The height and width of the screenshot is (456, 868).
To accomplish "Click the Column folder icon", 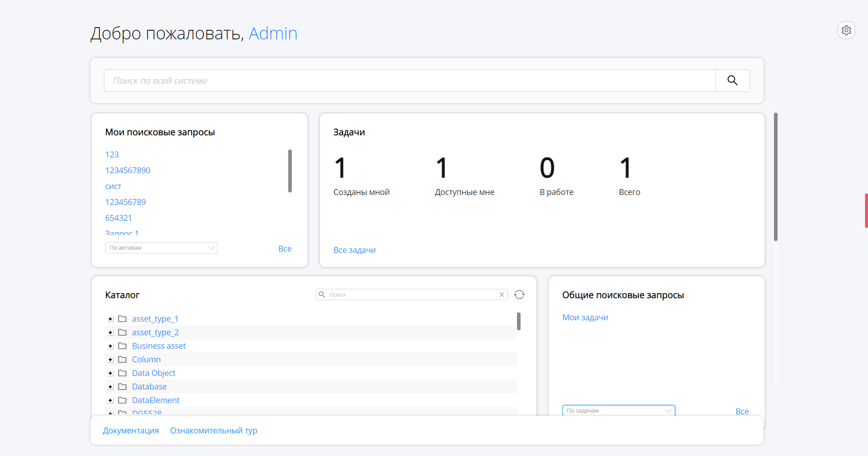I will point(122,360).
